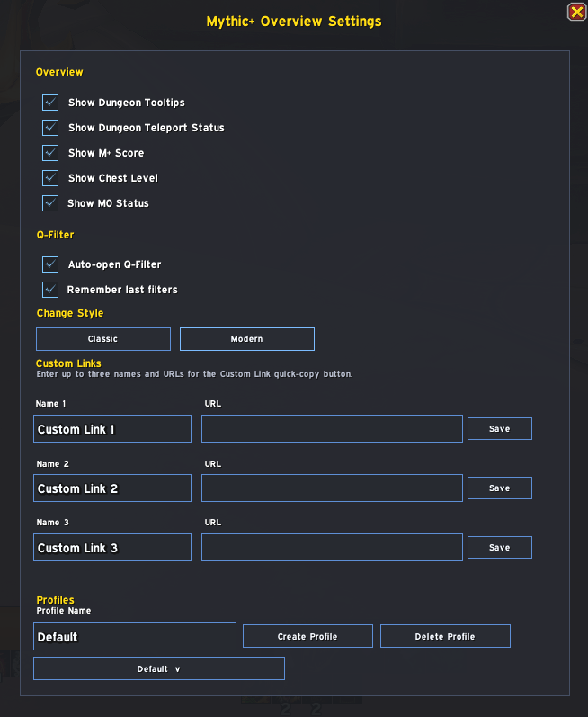The height and width of the screenshot is (717, 588).
Task: Click the Overview section heading
Action: pos(59,72)
